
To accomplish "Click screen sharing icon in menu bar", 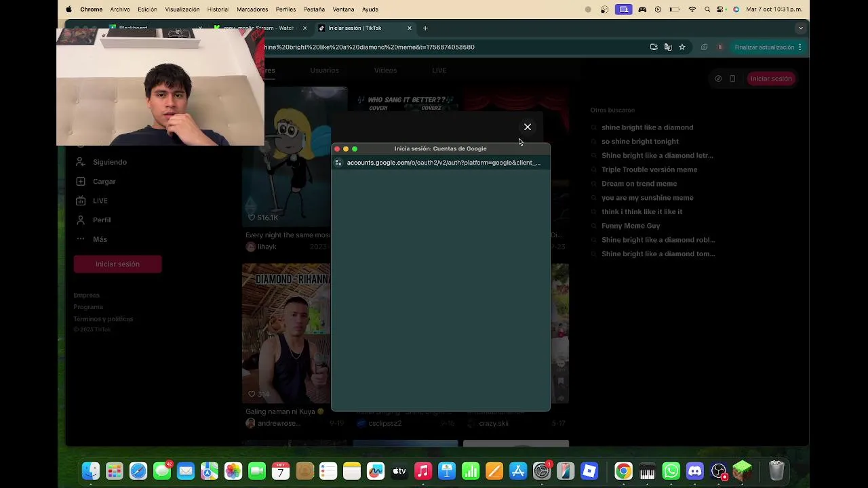I will click(x=624, y=9).
